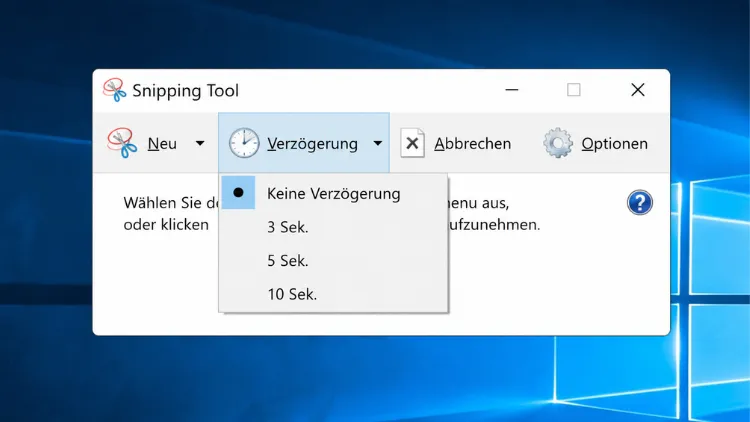Open Optionen via its label

[x=615, y=144]
